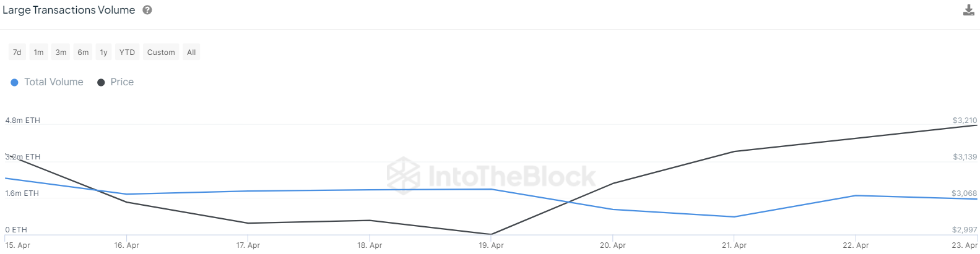
Task: Switch to 1m time range
Action: [x=38, y=53]
